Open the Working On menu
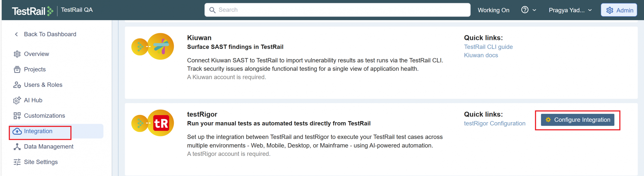 pyautogui.click(x=493, y=10)
